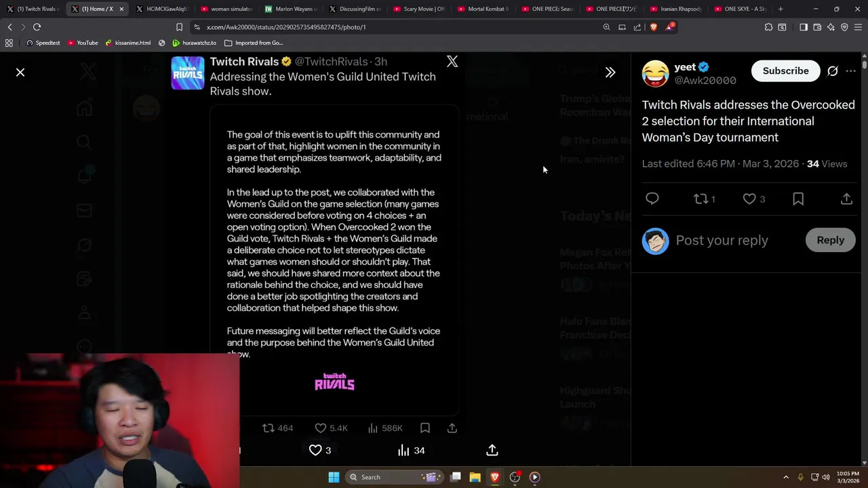Collapse the side panel with double-chevron icon
The height and width of the screenshot is (488, 868).
tap(610, 72)
